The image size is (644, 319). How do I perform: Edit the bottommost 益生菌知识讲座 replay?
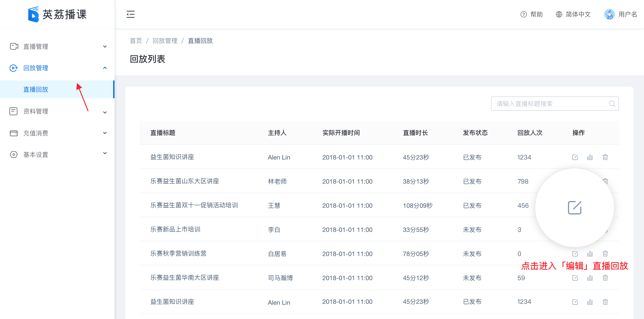click(x=575, y=302)
